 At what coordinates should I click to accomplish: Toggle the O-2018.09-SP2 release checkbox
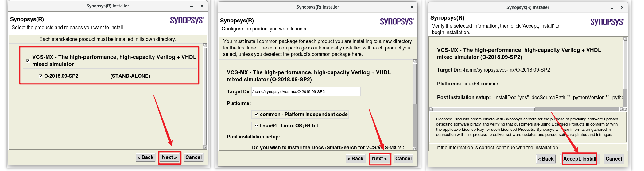coord(41,76)
